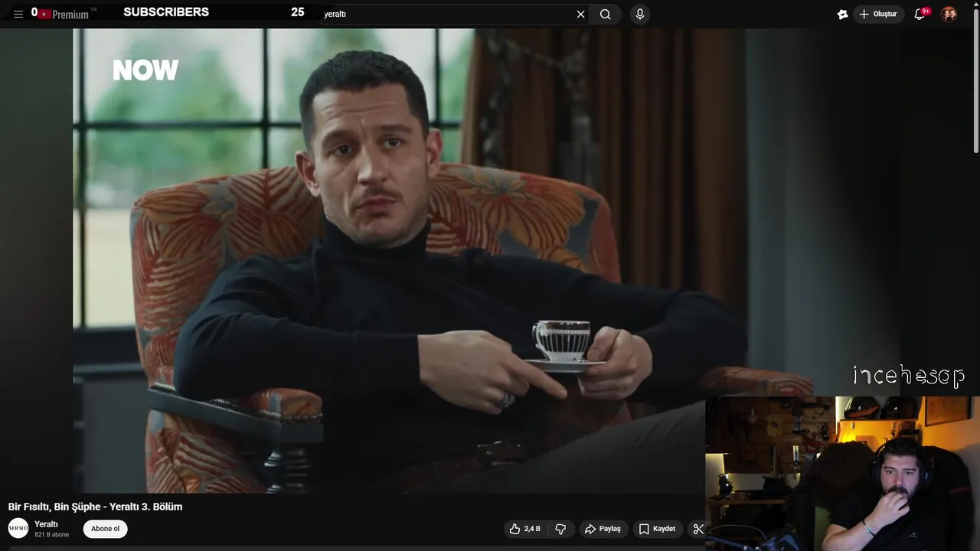Open the notifications bell
This screenshot has height=551, width=980.
pos(920,14)
